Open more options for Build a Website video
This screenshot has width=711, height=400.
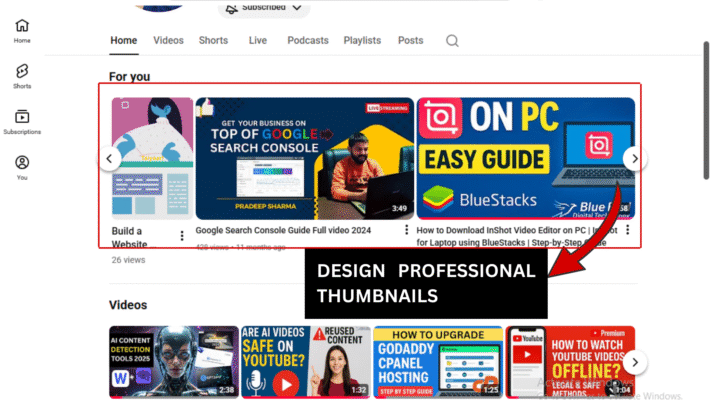point(182,235)
